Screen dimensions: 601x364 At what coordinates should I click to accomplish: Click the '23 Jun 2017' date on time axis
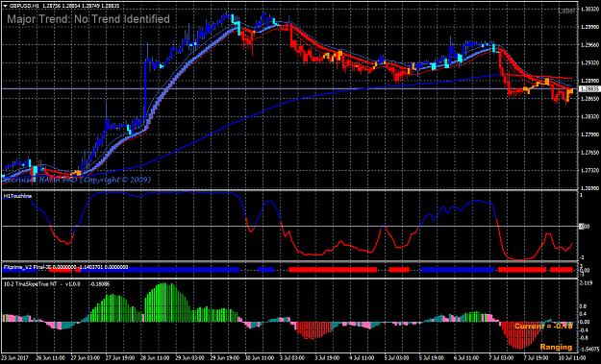(13, 358)
